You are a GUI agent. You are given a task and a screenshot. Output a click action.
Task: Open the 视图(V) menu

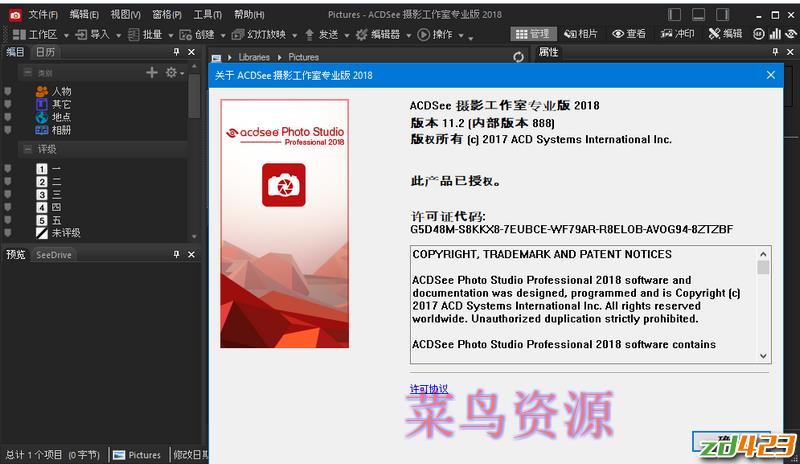click(126, 15)
